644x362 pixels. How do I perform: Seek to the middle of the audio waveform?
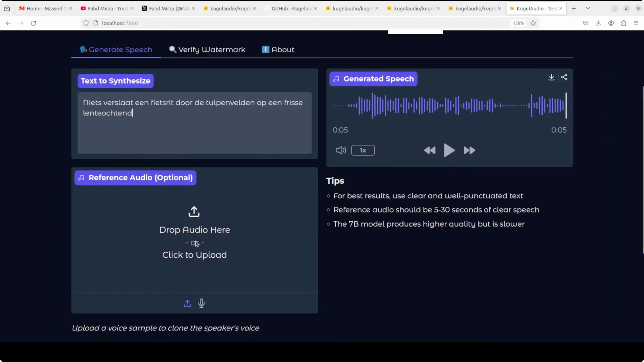(x=449, y=105)
